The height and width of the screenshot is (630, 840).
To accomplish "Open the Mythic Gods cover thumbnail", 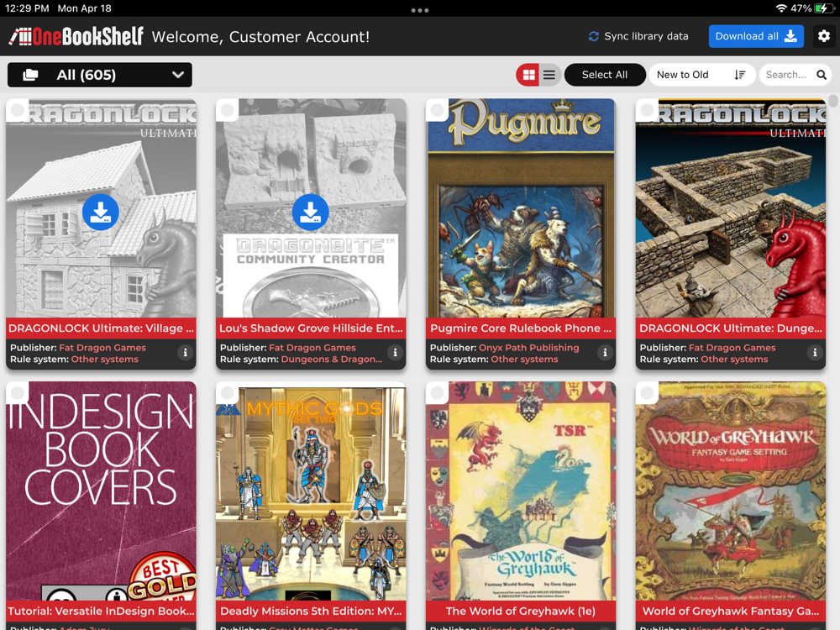I will tap(311, 491).
